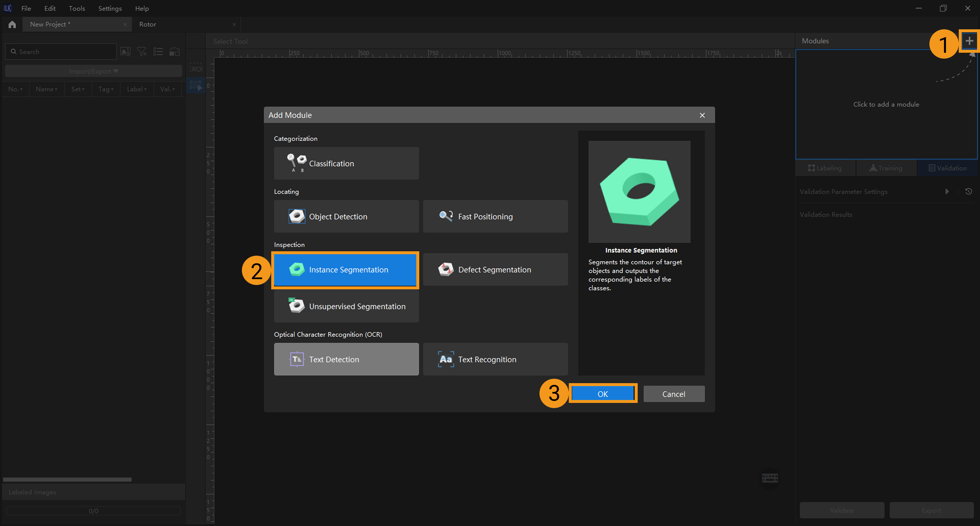Click the filter icon beside Search
This screenshot has height=526, width=980.
(x=142, y=51)
